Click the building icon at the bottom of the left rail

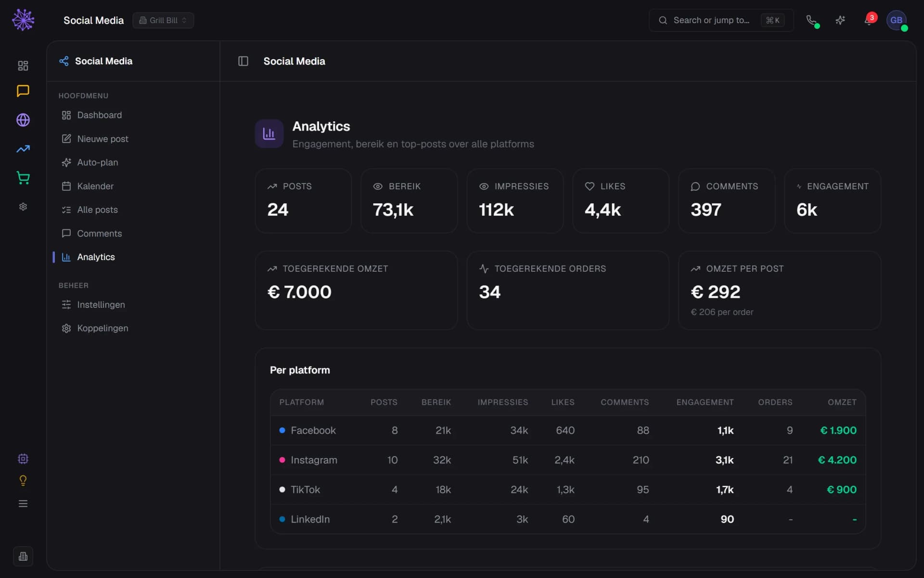coord(23,556)
